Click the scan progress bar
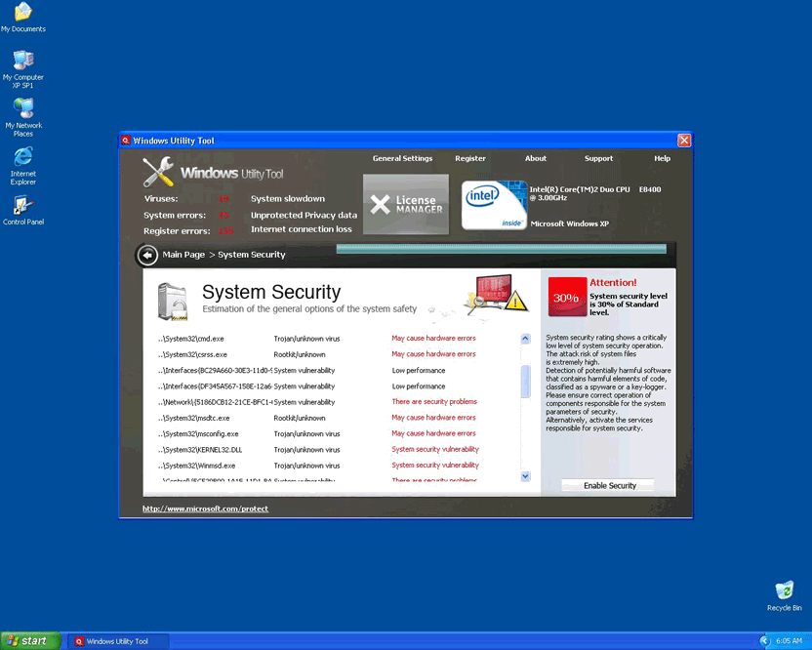This screenshot has height=650, width=812. click(x=505, y=249)
